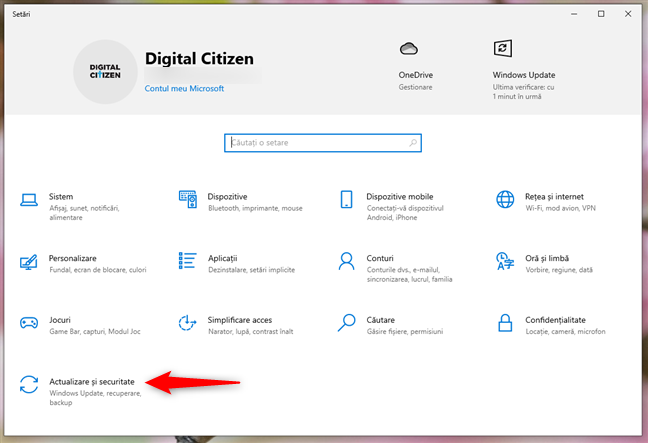Minimize the Setări window

pos(574,14)
